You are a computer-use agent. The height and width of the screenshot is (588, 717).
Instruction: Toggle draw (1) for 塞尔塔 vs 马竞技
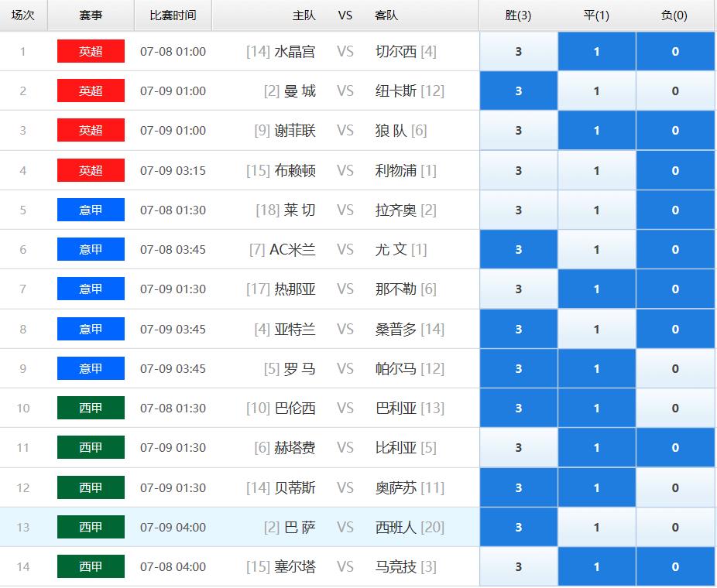(x=597, y=566)
